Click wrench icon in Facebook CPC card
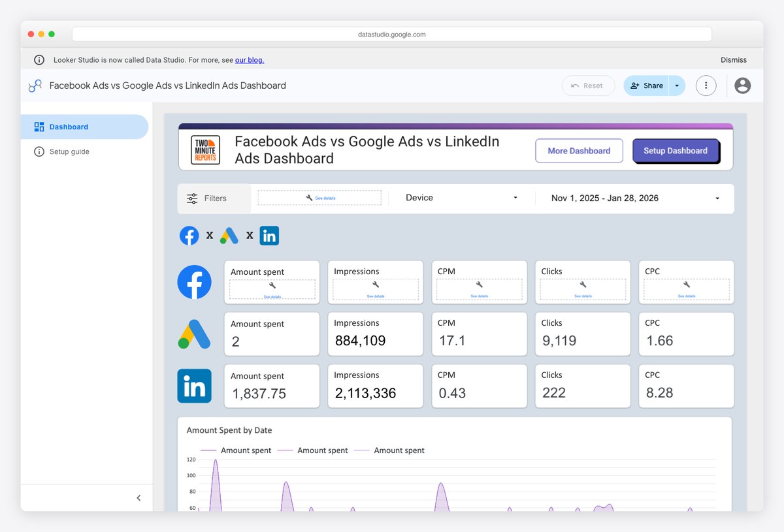 pos(687,285)
